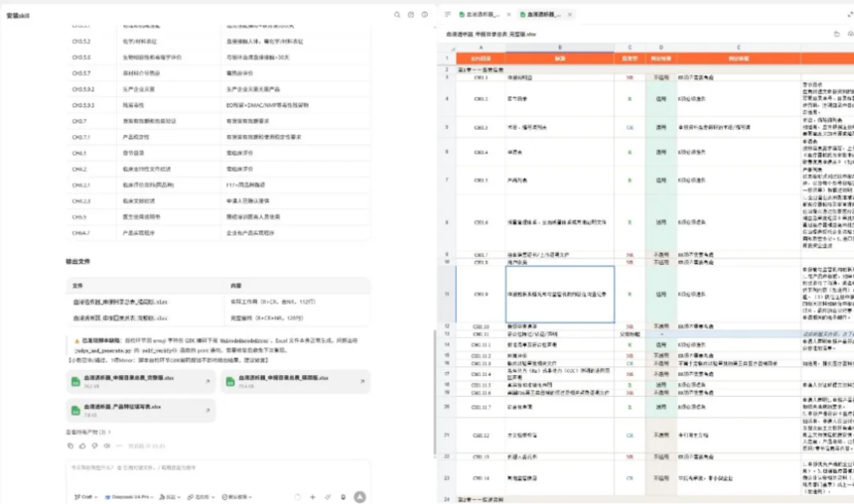Viewport: 854px width, 504px height.
Task: Click the round send button
Action: pos(360,497)
